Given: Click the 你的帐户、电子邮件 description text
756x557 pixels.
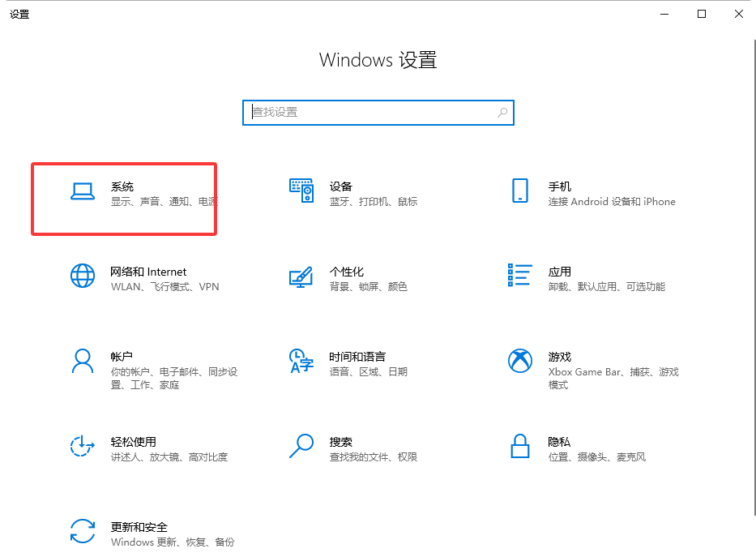Looking at the screenshot, I should click(174, 379).
